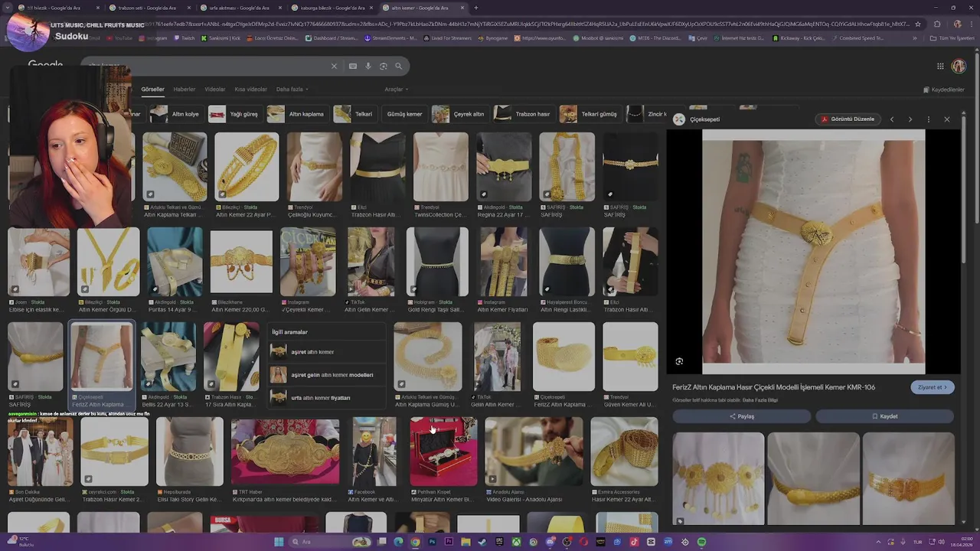Image resolution: width=980 pixels, height=551 pixels.
Task: Open Premiere Pro from the taskbar
Action: [449, 542]
